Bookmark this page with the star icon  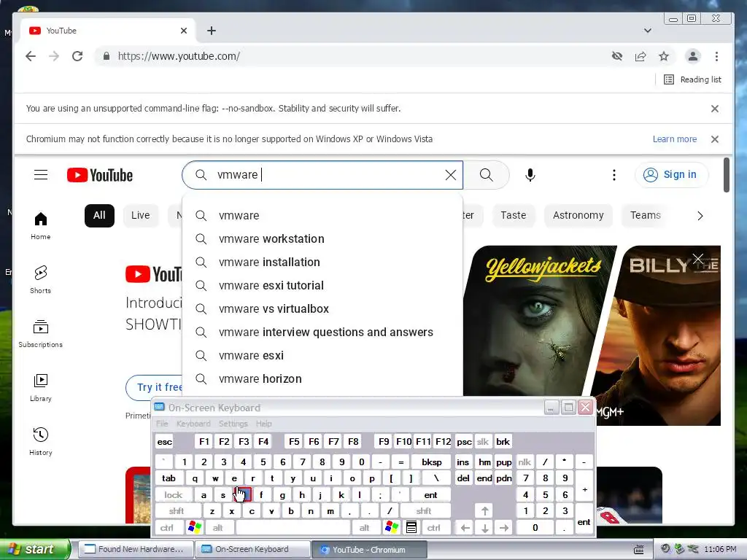pos(664,56)
